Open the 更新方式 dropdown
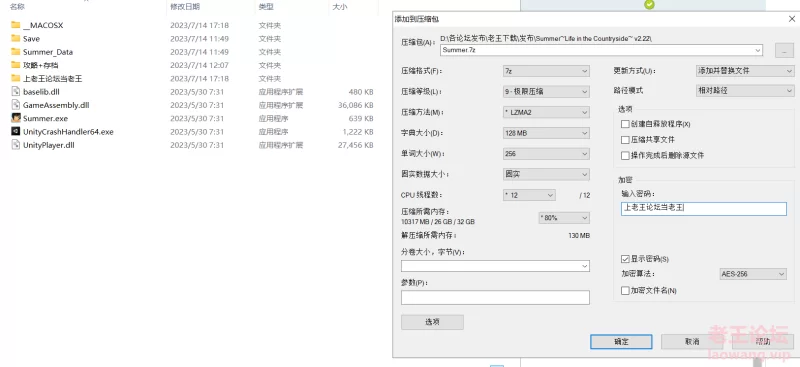Screen dimensions: 800x367 point(745,71)
